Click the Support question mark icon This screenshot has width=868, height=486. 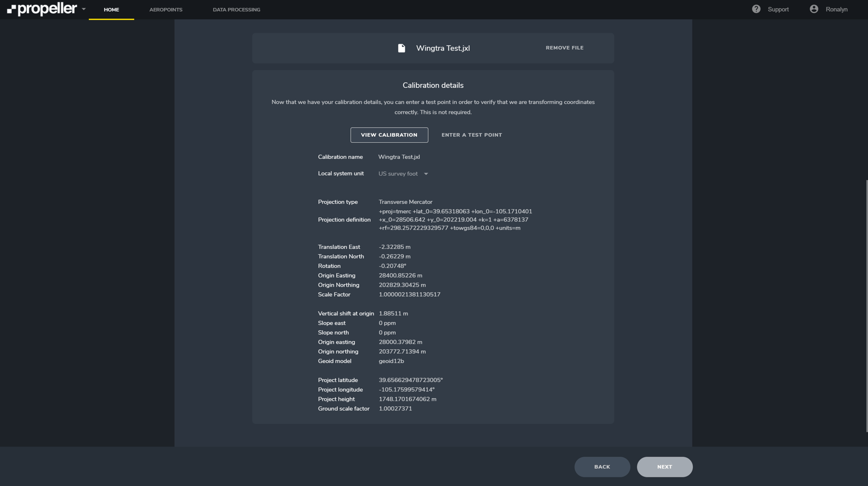tap(756, 9)
